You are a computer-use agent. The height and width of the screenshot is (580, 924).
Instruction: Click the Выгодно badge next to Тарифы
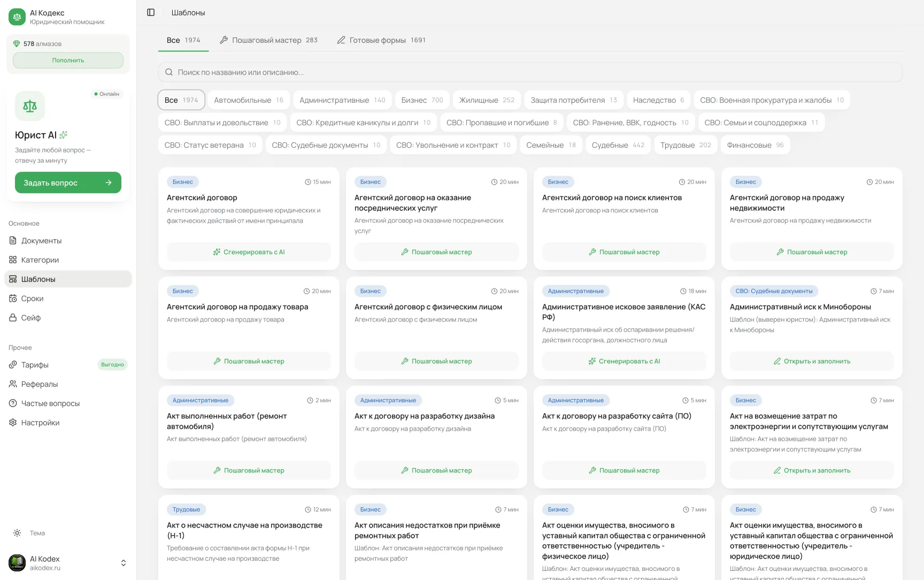[112, 365]
